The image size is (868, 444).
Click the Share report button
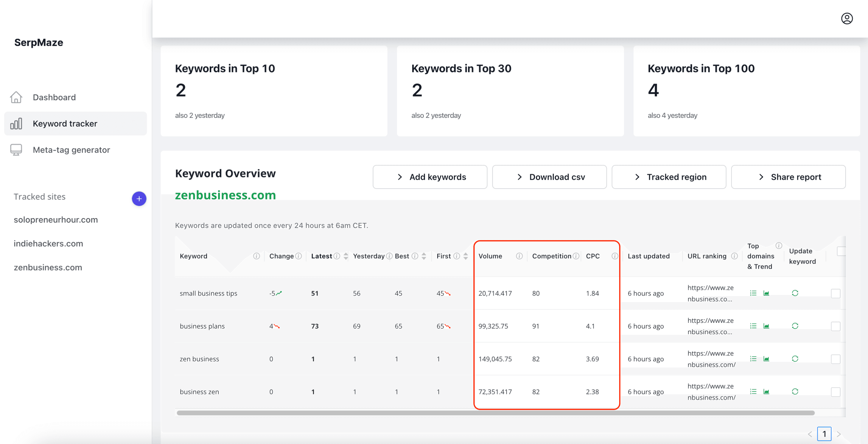click(x=788, y=177)
